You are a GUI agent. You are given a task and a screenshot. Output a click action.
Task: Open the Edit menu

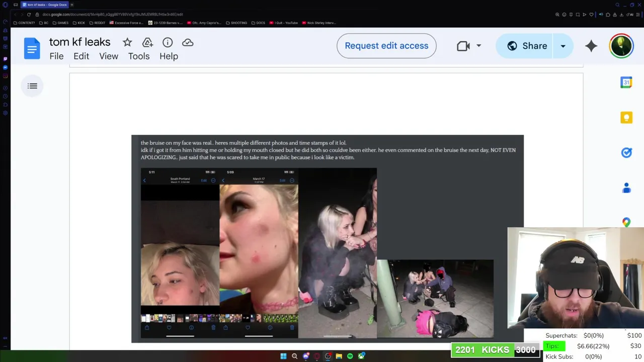(81, 56)
